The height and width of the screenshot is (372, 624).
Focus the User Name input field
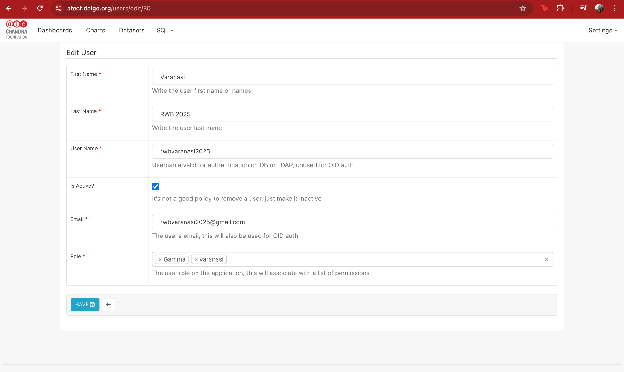pos(352,151)
